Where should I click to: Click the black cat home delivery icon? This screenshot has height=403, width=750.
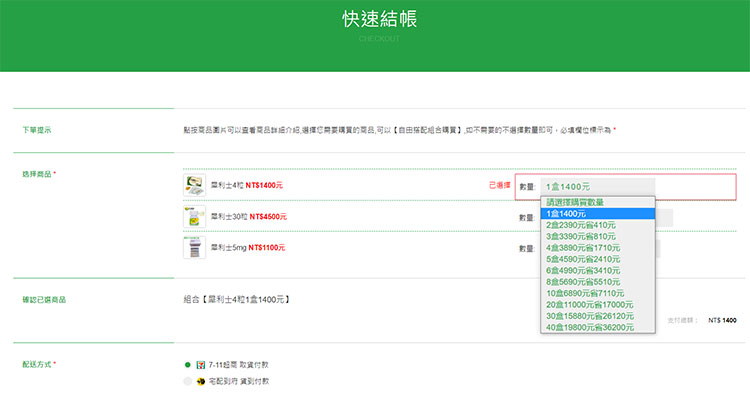[x=201, y=381]
